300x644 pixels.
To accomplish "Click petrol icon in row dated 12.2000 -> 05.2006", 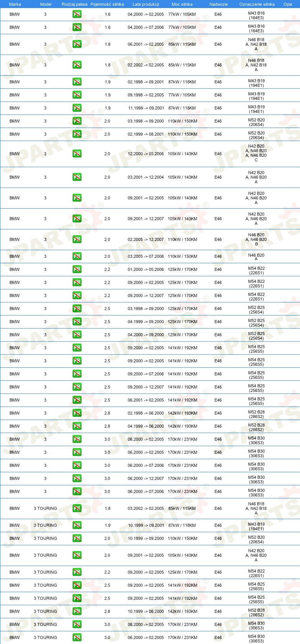I will 77,154.
